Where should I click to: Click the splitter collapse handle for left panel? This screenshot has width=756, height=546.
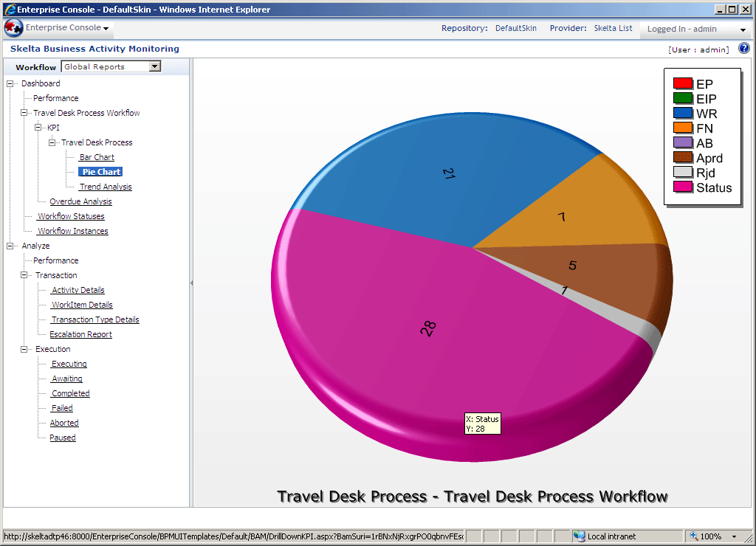(x=191, y=283)
